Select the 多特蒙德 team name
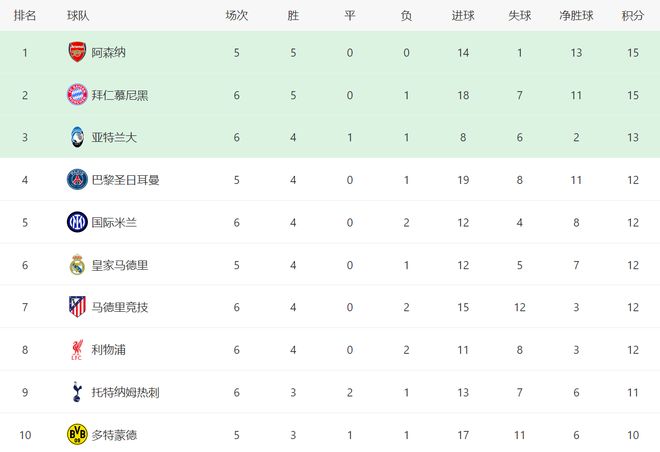 click(114, 435)
